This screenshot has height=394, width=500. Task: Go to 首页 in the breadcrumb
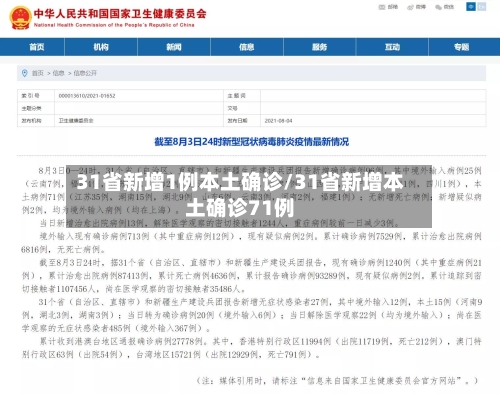[x=38, y=73]
